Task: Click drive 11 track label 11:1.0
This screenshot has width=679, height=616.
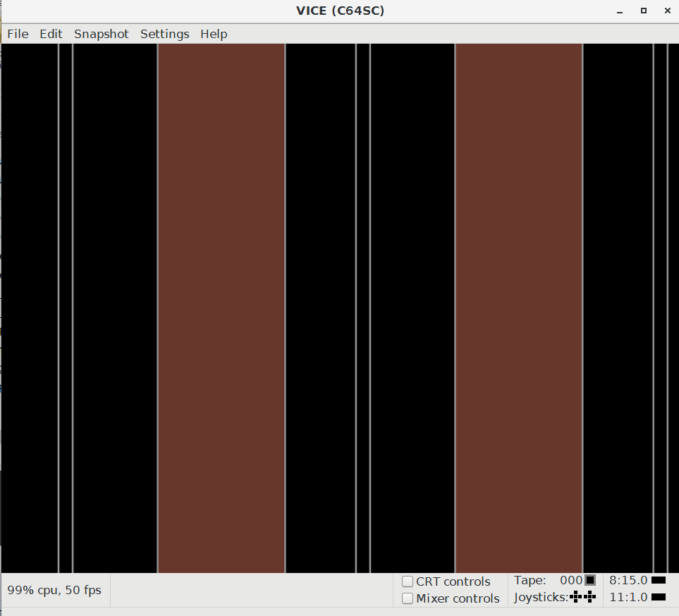Action: pos(628,598)
